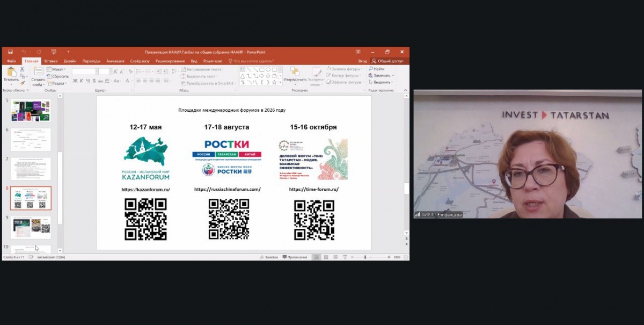This screenshot has width=644, height=325.
Task: Select the Format Painter brush icon
Action: click(x=22, y=83)
